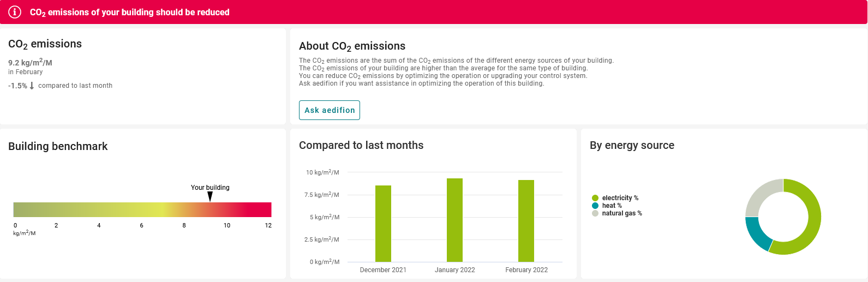Click the '-1.5%' change value
Image resolution: width=868 pixels, height=282 pixels.
coord(17,86)
